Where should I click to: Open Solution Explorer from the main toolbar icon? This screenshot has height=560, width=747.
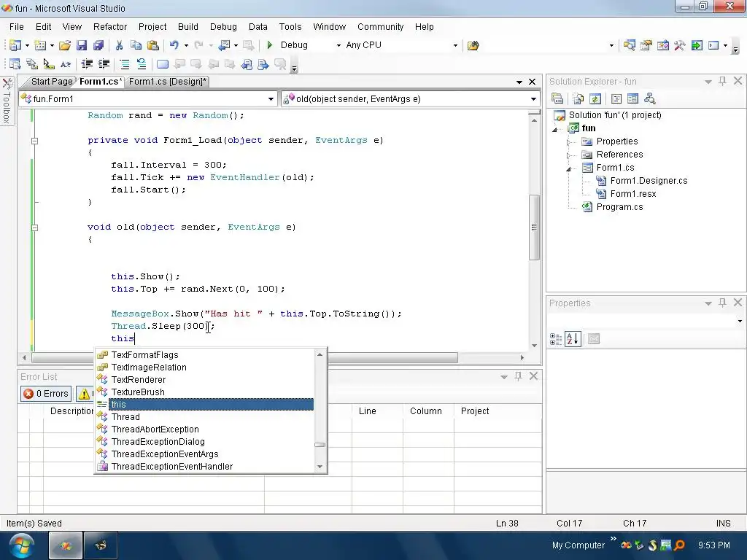[630, 45]
